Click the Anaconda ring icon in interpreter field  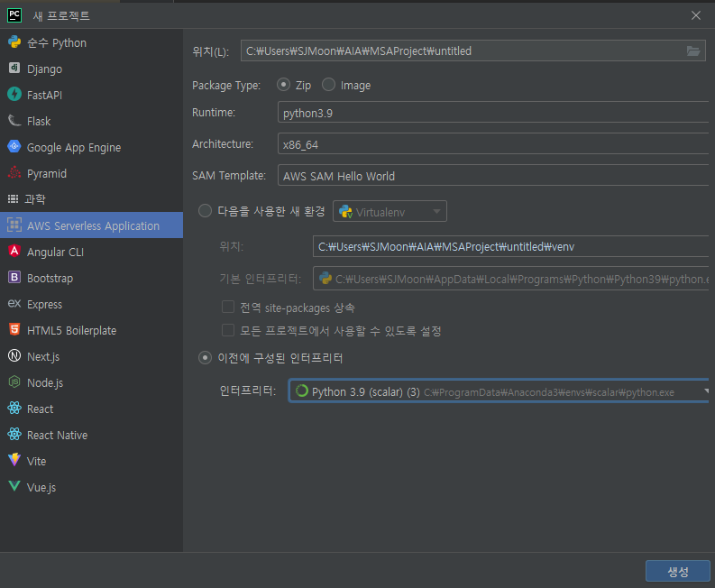301,390
